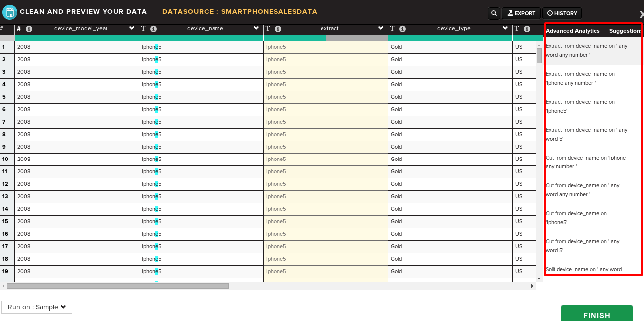Click the vertical scrollbar up arrow
Screen dimensions: 644x321
(539, 45)
